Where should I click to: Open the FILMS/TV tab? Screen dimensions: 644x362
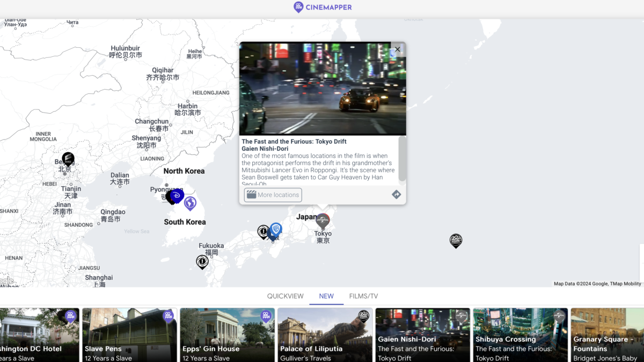point(363,296)
